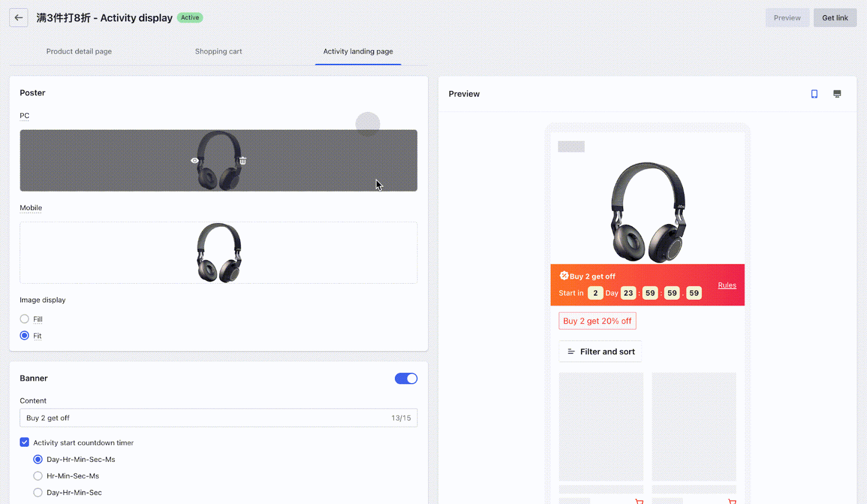Click the headphone image in preview

(x=648, y=212)
